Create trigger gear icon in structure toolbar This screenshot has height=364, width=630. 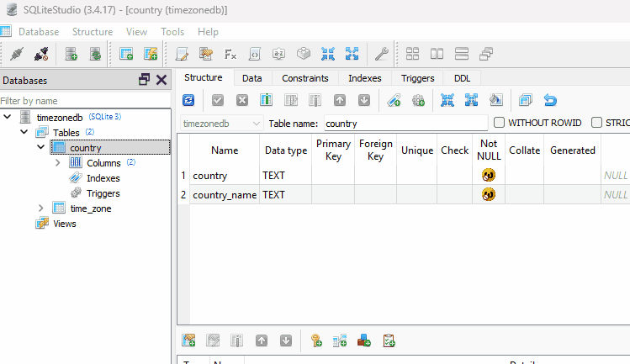click(x=418, y=100)
